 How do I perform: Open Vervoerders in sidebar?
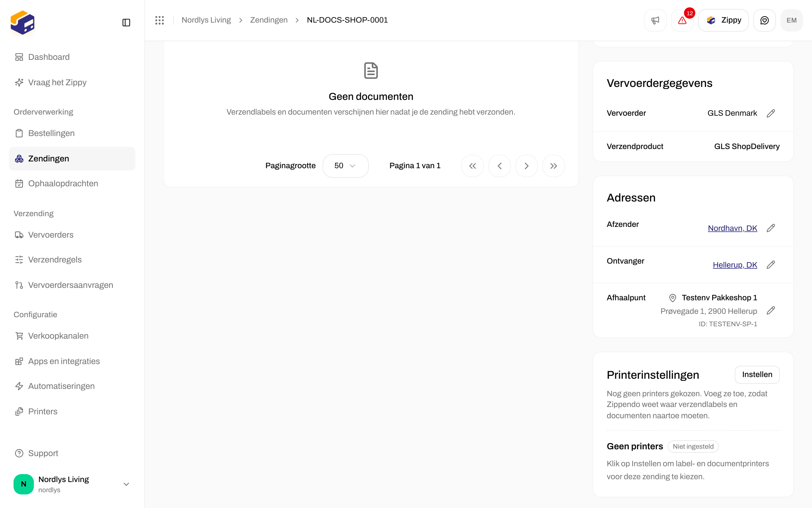click(72, 235)
